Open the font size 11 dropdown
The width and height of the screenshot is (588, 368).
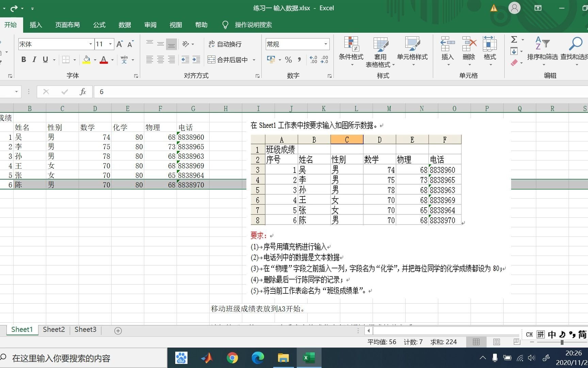110,44
